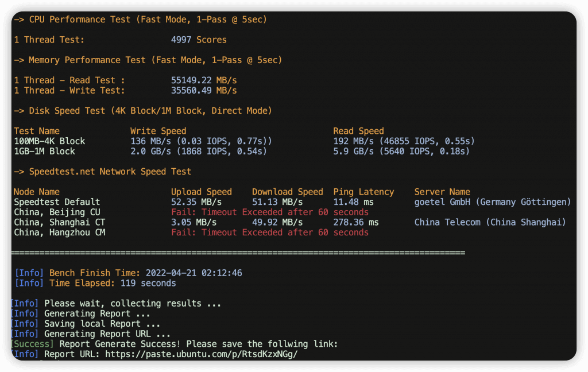588x372 pixels.
Task: Click the China, Beijing CU timeout error
Action: (x=270, y=212)
